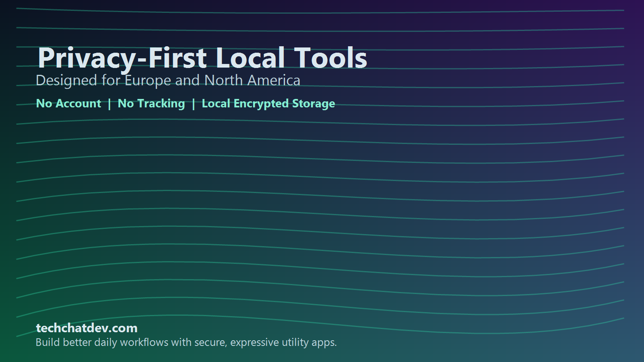Click the divider before Local Encrypted Storage
The height and width of the screenshot is (362, 644).
click(194, 103)
